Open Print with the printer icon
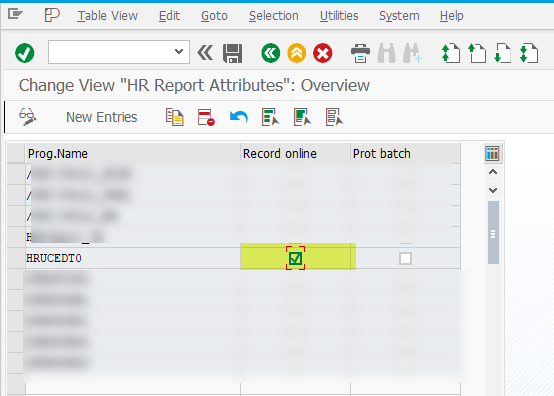Image resolution: width=554 pixels, height=396 pixels. point(360,53)
